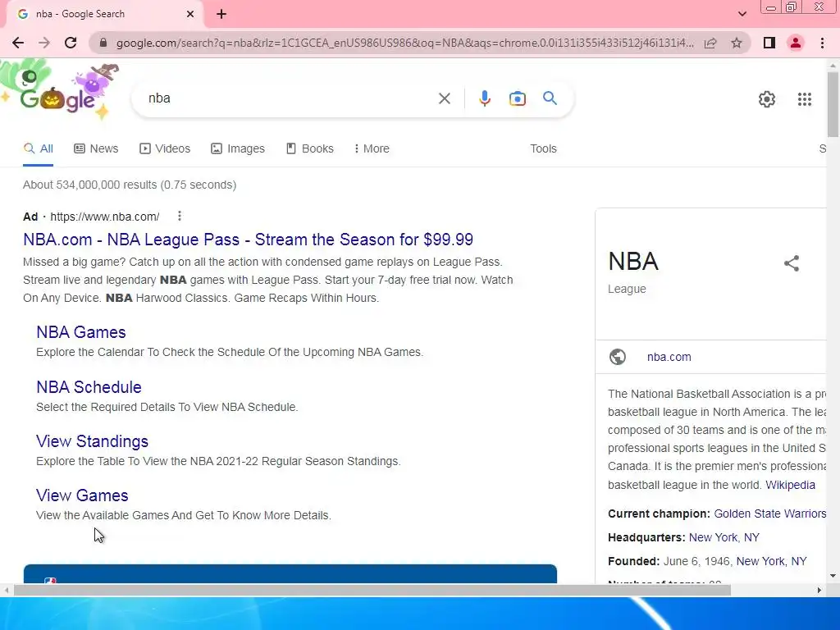The height and width of the screenshot is (630, 840).
Task: Start voice search with microphone
Action: click(484, 98)
